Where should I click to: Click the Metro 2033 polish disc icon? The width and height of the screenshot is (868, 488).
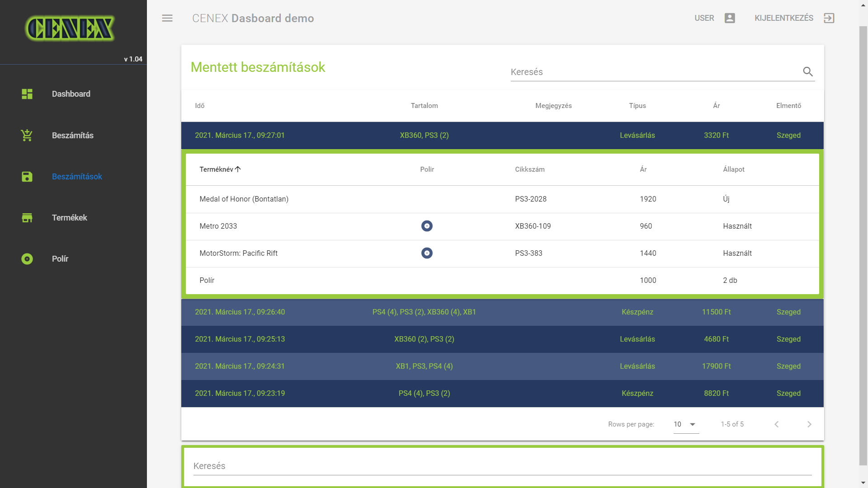coord(427,226)
